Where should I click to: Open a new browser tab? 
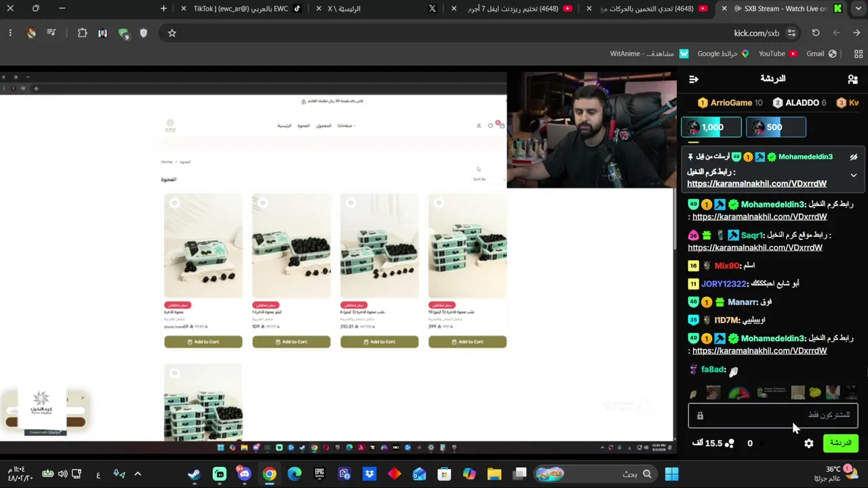163,9
